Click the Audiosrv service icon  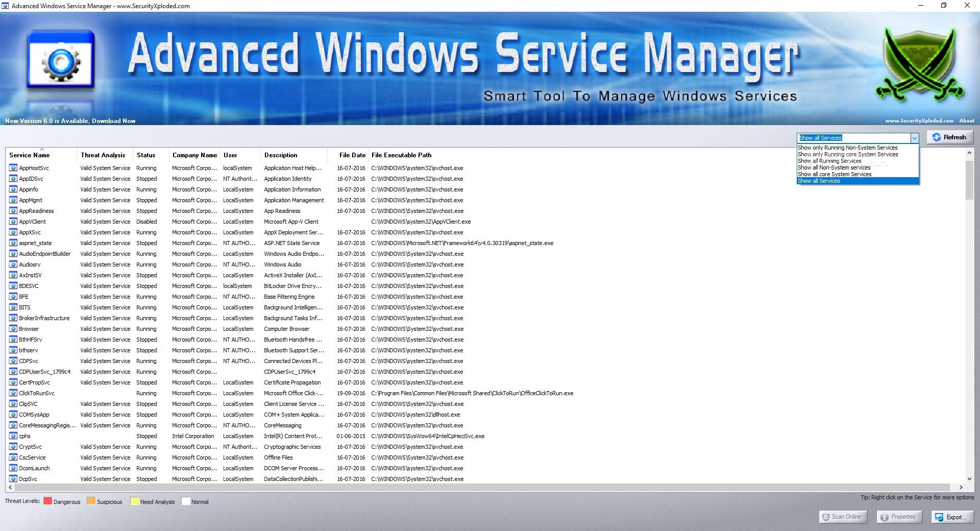[13, 264]
